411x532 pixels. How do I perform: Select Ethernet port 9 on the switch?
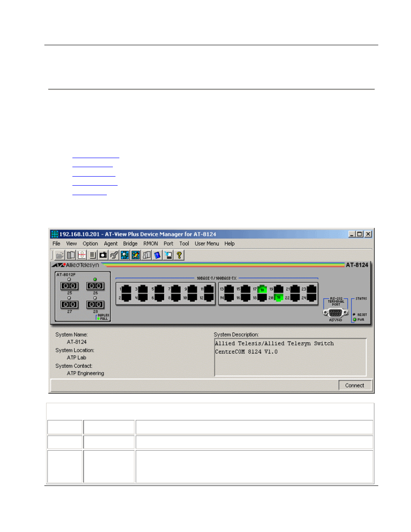tap(192, 289)
